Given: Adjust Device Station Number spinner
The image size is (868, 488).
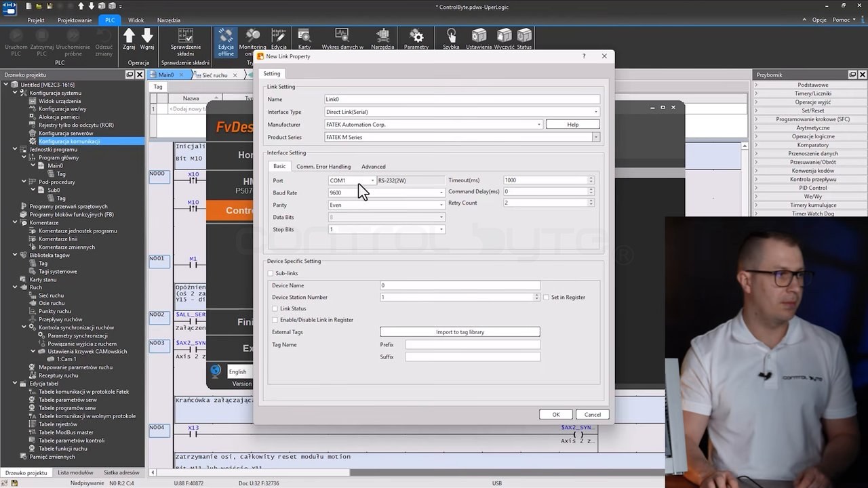Looking at the screenshot, I should 536,297.
